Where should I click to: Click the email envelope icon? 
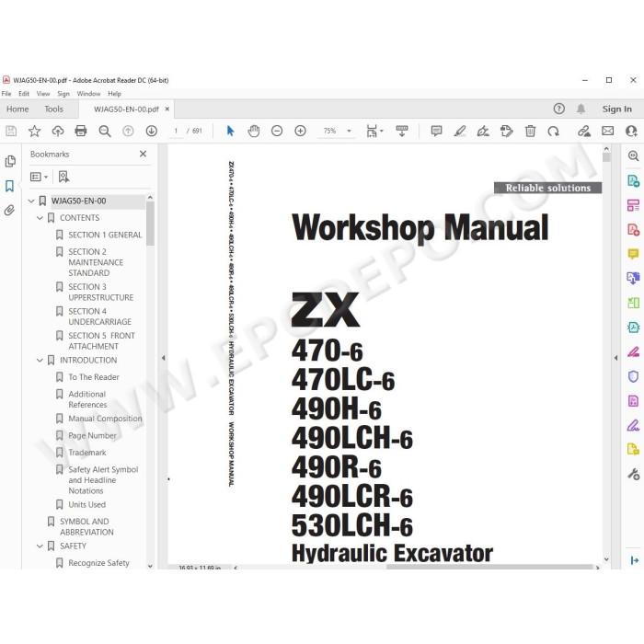608,131
